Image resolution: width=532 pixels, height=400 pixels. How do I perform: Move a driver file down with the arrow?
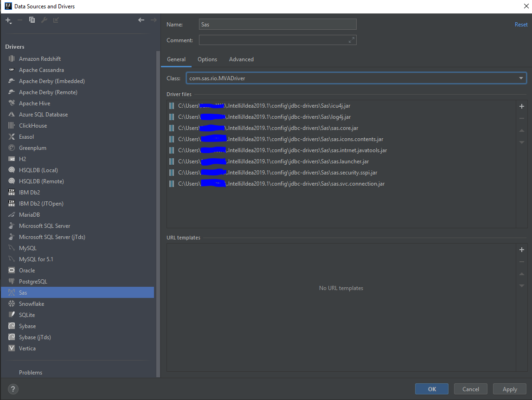click(x=521, y=142)
